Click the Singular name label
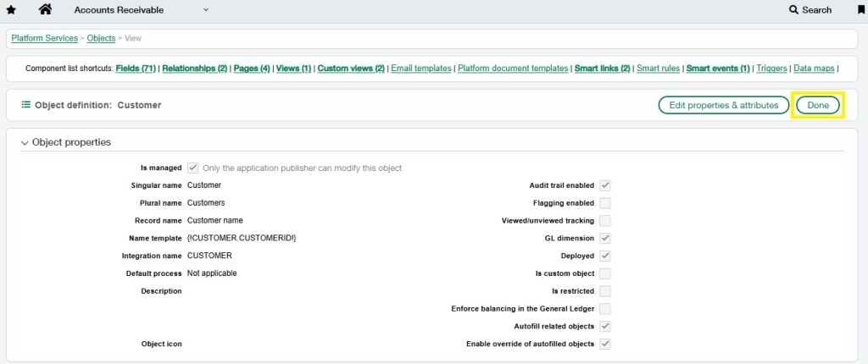Image resolution: width=868 pixels, height=364 pixels. [156, 185]
